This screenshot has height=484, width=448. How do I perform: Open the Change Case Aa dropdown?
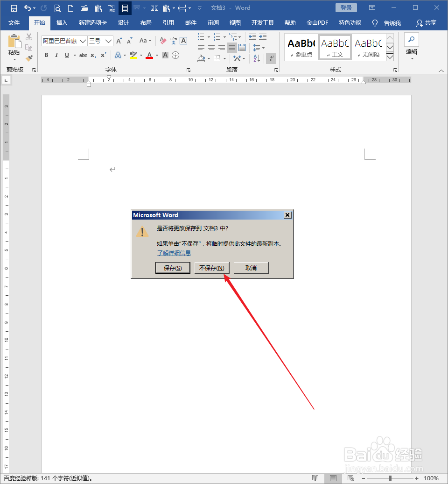(145, 41)
